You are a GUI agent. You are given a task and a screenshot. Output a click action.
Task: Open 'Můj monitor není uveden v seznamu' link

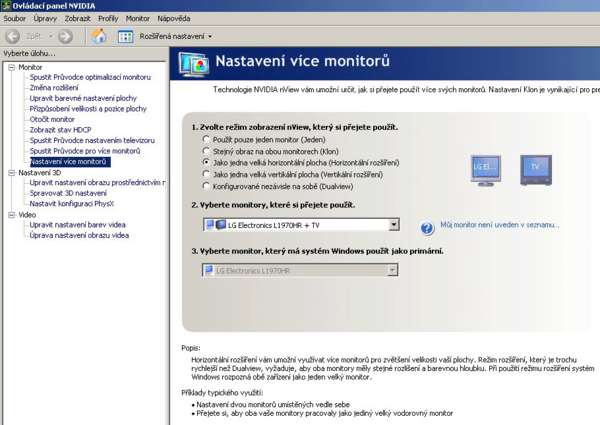[x=499, y=225]
